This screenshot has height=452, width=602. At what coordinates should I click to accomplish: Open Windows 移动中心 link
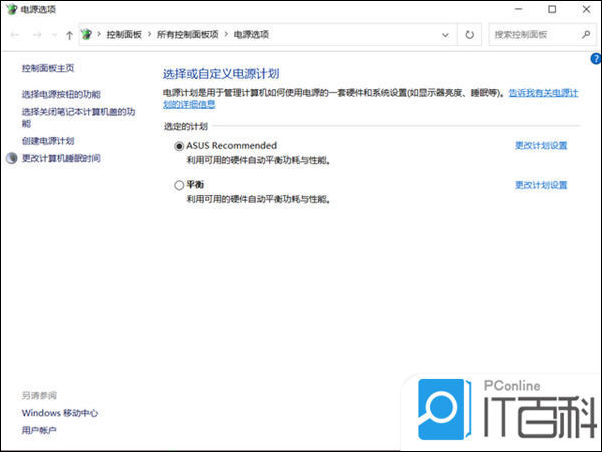[x=60, y=413]
